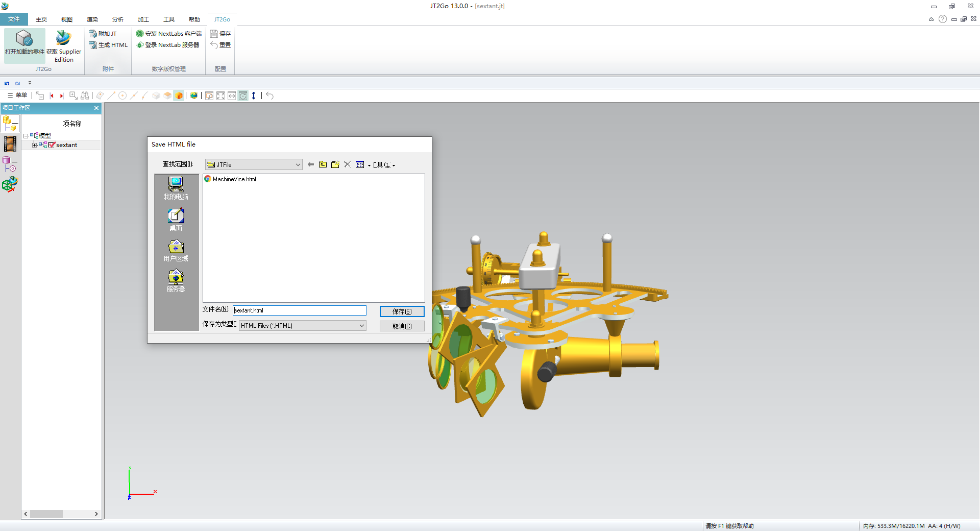Expand the sextant tree node
980x531 pixels.
[x=34, y=145]
